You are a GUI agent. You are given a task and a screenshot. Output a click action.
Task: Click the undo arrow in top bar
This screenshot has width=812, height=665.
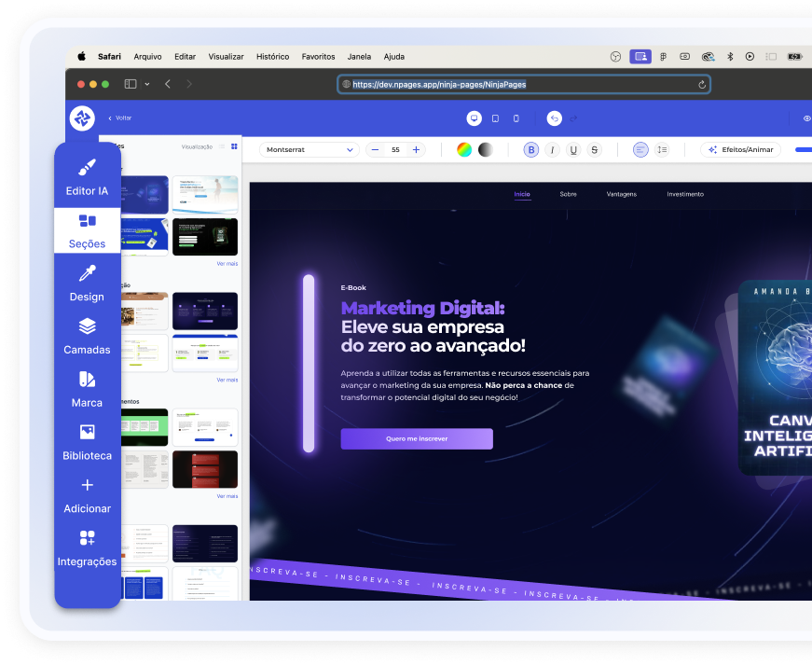click(x=555, y=118)
